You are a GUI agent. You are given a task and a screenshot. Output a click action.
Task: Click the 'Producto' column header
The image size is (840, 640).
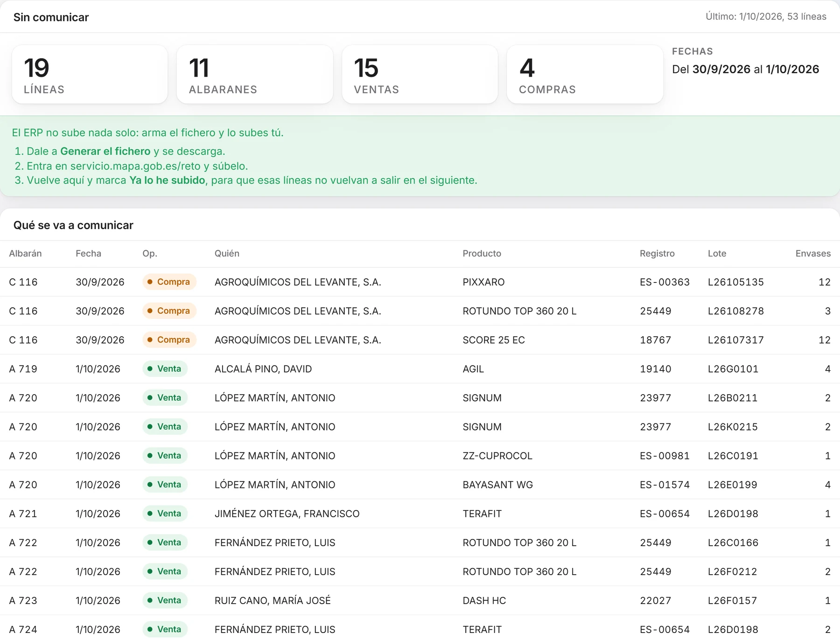tap(482, 253)
